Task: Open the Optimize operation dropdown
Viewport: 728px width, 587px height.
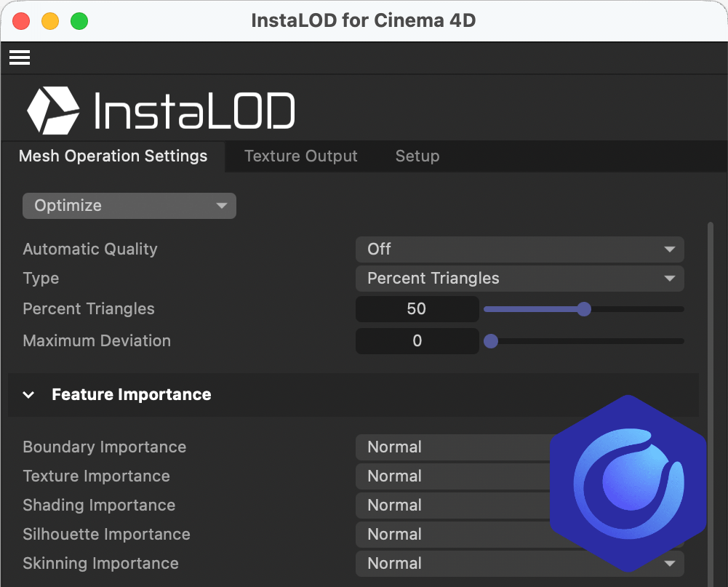Action: point(129,206)
